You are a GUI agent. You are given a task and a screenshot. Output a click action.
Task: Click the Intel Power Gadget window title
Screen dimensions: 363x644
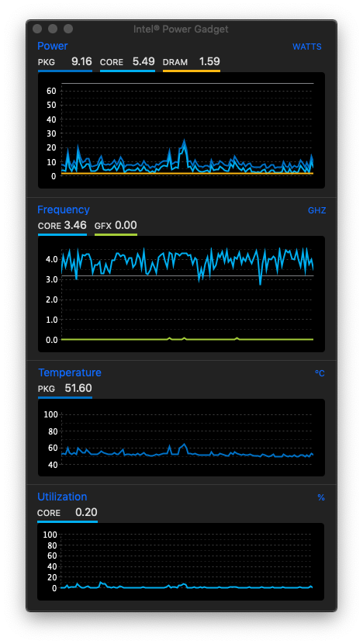coord(181,29)
